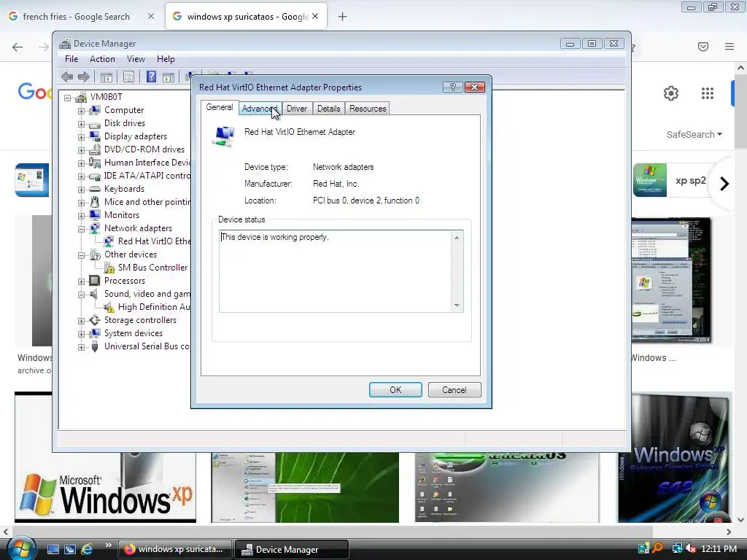Click the Firefox Pocket save icon

[703, 47]
